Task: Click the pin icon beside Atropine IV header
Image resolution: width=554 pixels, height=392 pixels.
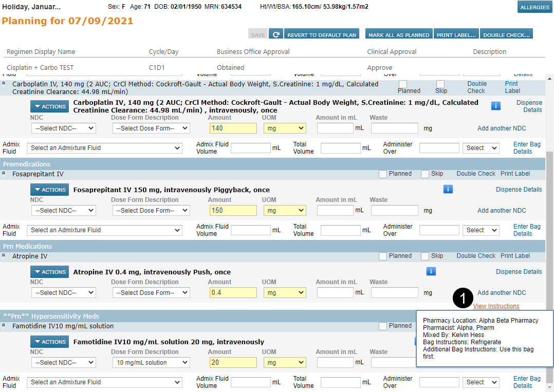Action: [x=5, y=256]
